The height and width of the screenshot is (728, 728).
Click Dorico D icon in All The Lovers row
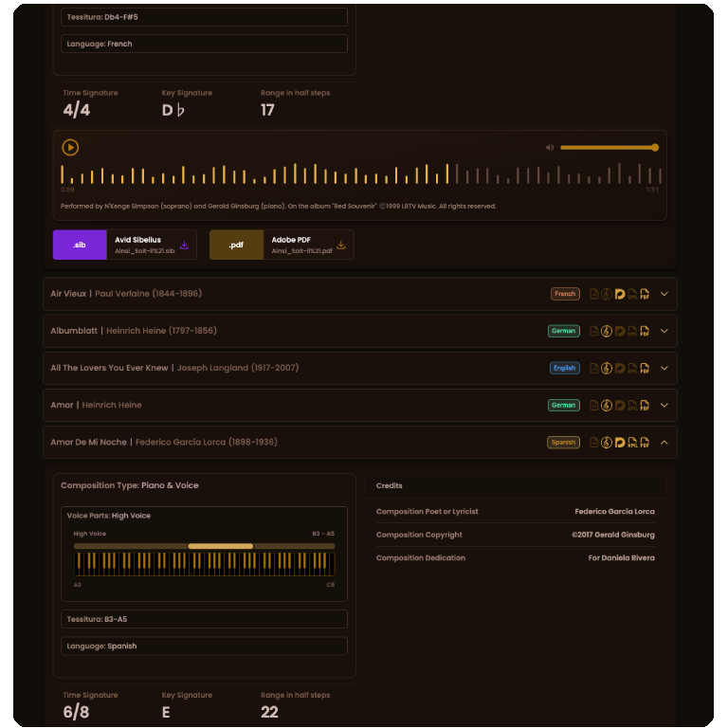619,368
